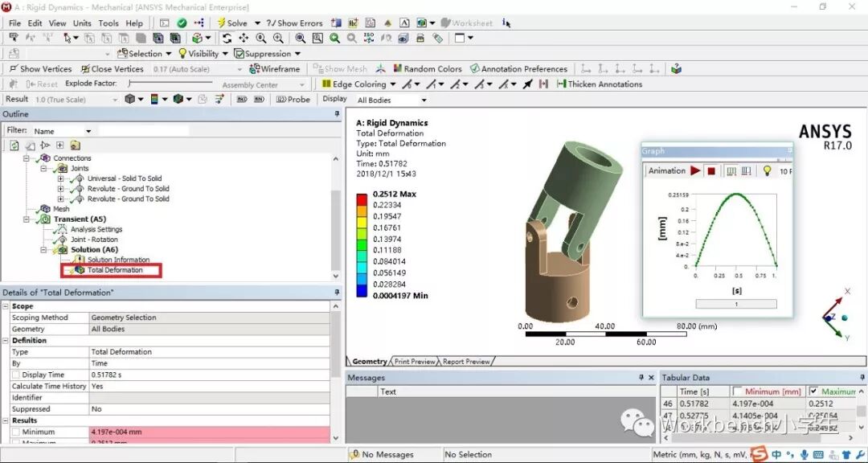Stop the animation using the red square
868x463 pixels.
(x=711, y=170)
